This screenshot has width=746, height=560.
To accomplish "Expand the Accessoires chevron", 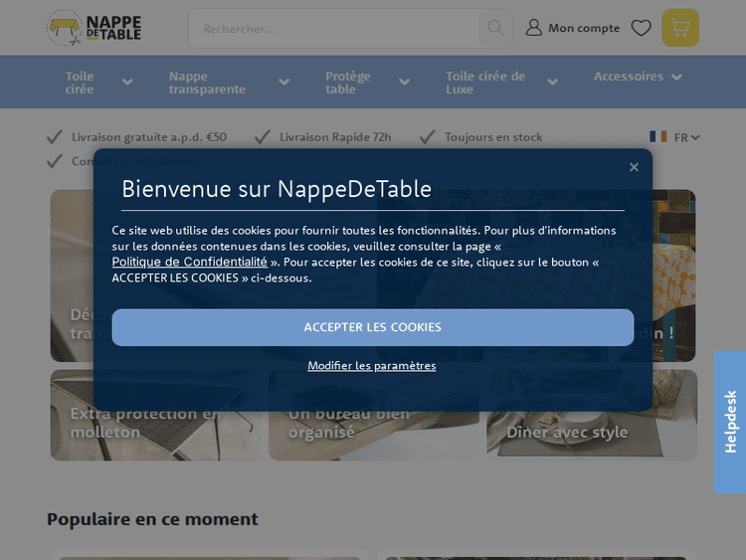I will pos(677,77).
